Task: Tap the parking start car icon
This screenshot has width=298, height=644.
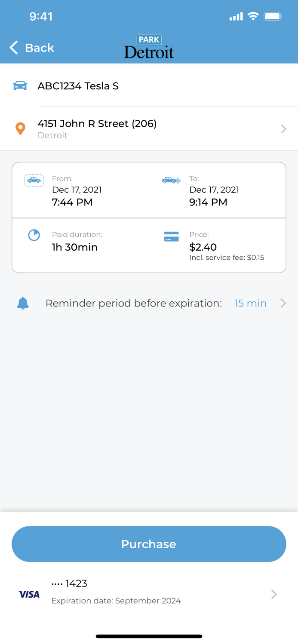Action: [x=34, y=180]
